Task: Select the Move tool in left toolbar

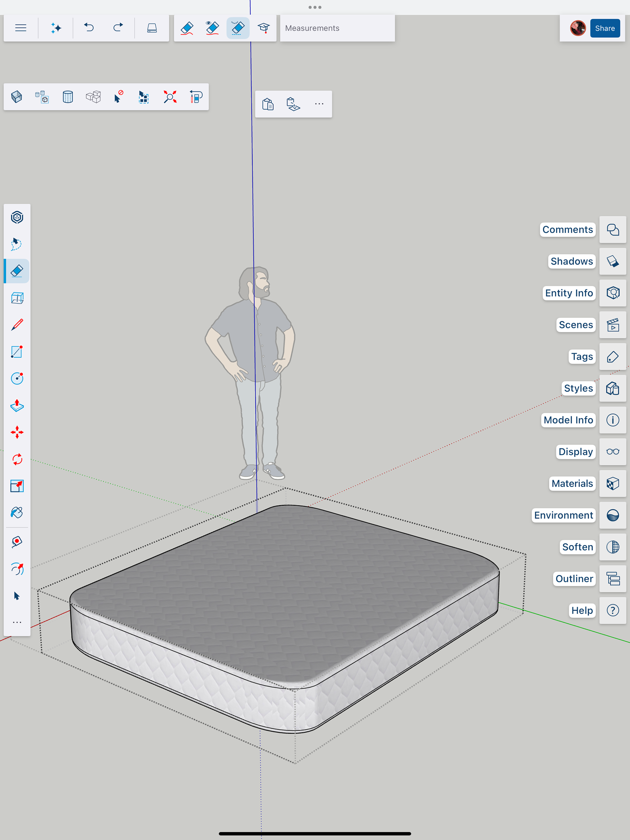Action: [17, 432]
